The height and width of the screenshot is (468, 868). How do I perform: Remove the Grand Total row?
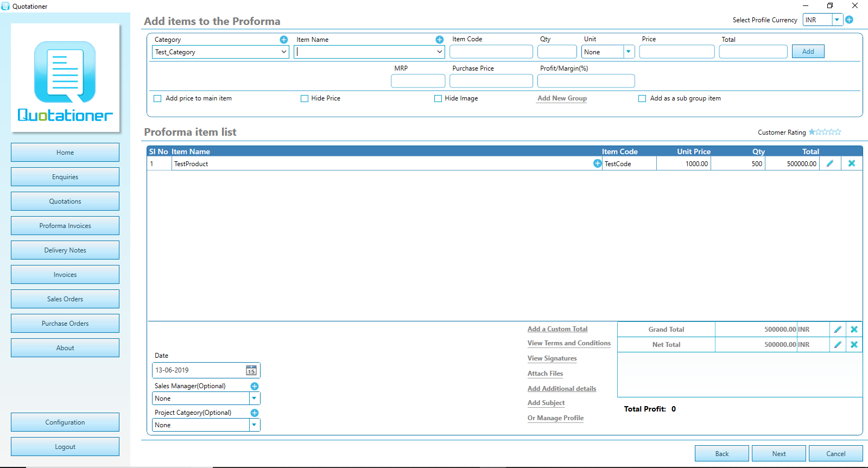854,330
